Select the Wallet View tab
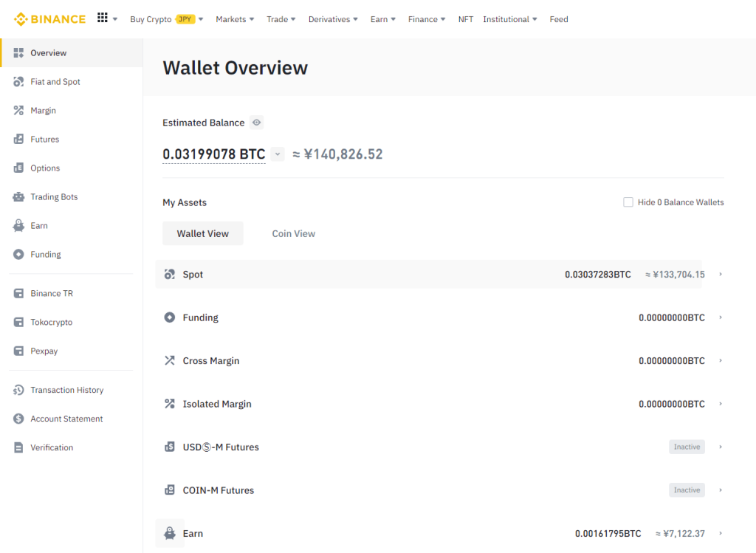The height and width of the screenshot is (553, 756). click(202, 233)
